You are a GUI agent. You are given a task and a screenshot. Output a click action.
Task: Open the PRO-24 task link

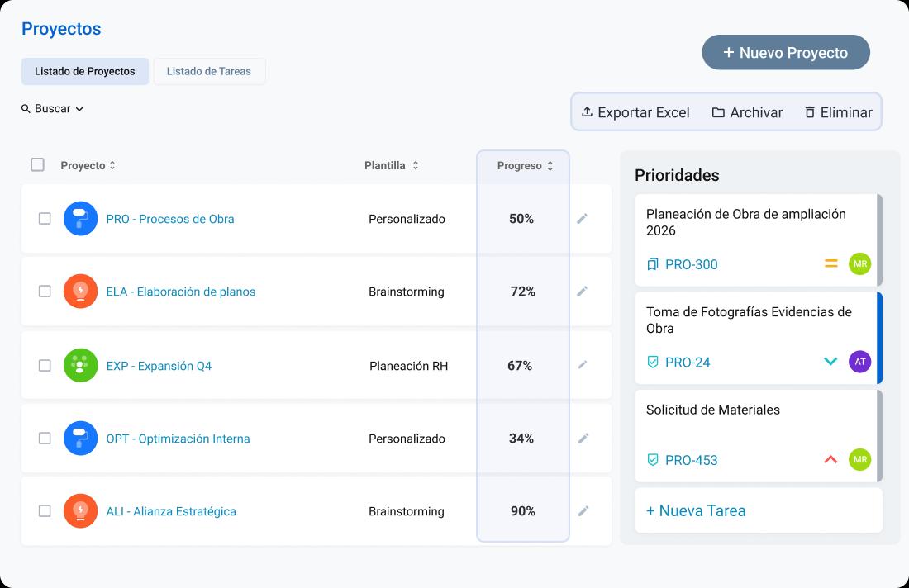(688, 362)
